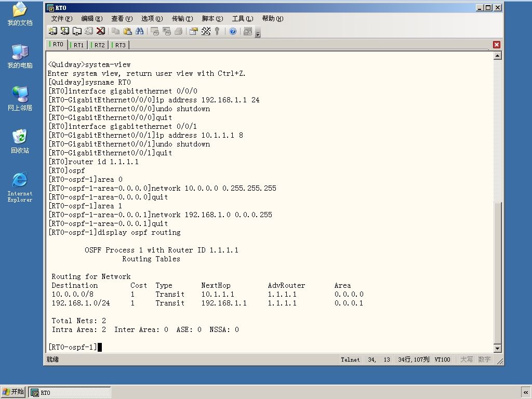Click 'Telnet' in the status bar
Screen dimensions: 532x399
click(x=350, y=360)
